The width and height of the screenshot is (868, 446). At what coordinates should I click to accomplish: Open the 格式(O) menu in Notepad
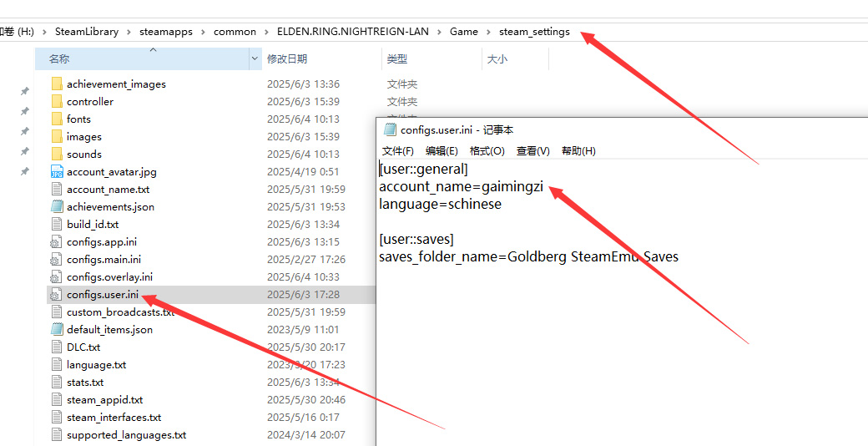coord(487,151)
